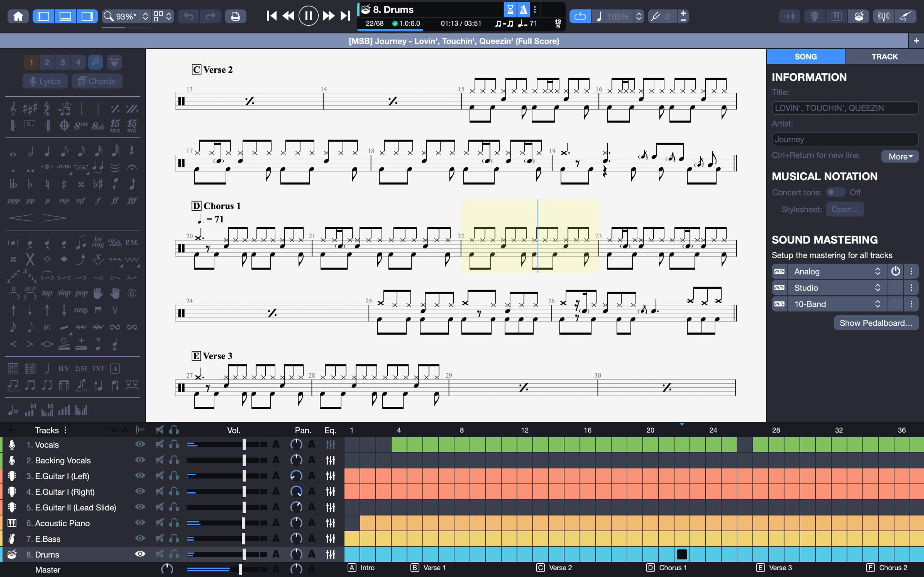
Task: Select the treble clef tool in the palette
Action: [13, 109]
